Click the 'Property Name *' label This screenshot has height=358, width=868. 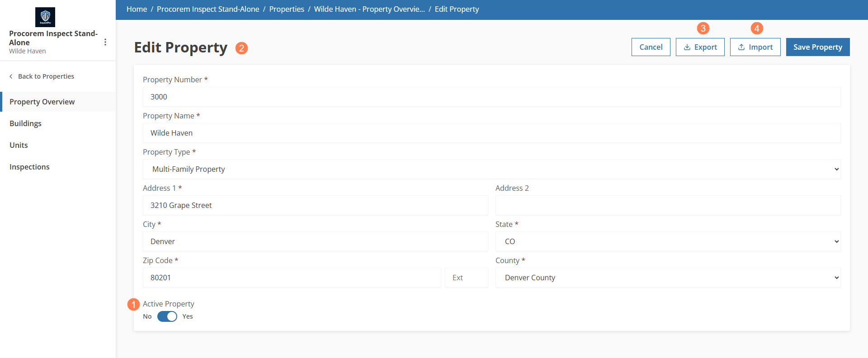171,116
